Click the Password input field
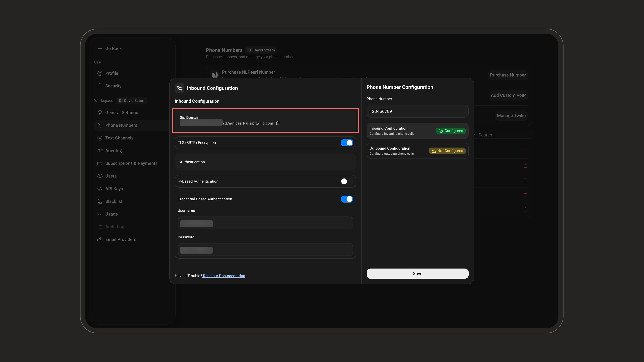 click(265, 250)
